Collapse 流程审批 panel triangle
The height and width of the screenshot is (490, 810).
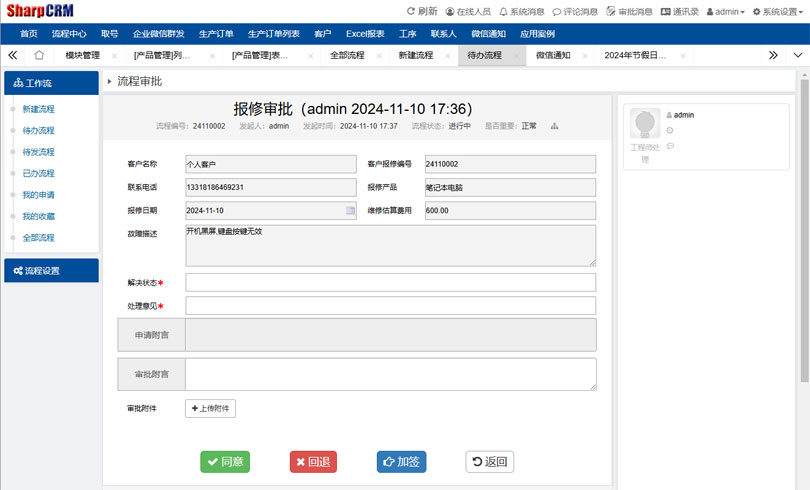110,81
